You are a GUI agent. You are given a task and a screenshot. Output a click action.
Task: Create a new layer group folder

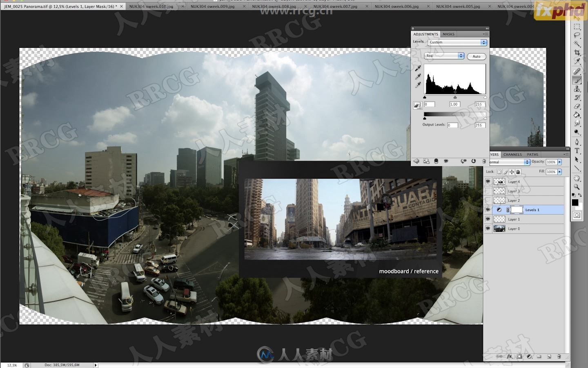(539, 357)
